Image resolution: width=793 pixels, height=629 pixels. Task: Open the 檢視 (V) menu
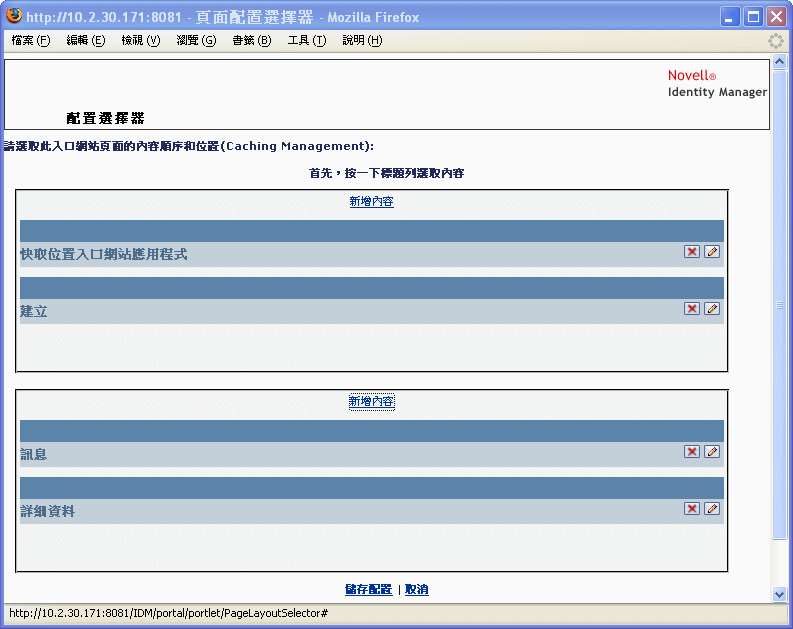coord(141,40)
